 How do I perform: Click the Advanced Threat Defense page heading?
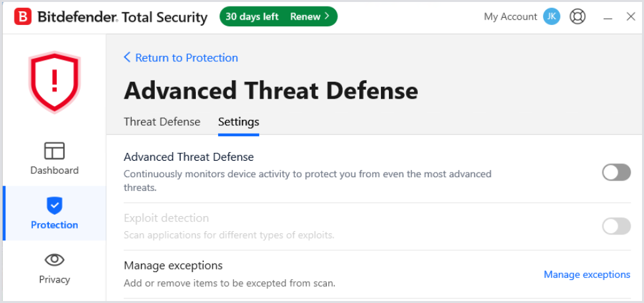click(x=271, y=91)
